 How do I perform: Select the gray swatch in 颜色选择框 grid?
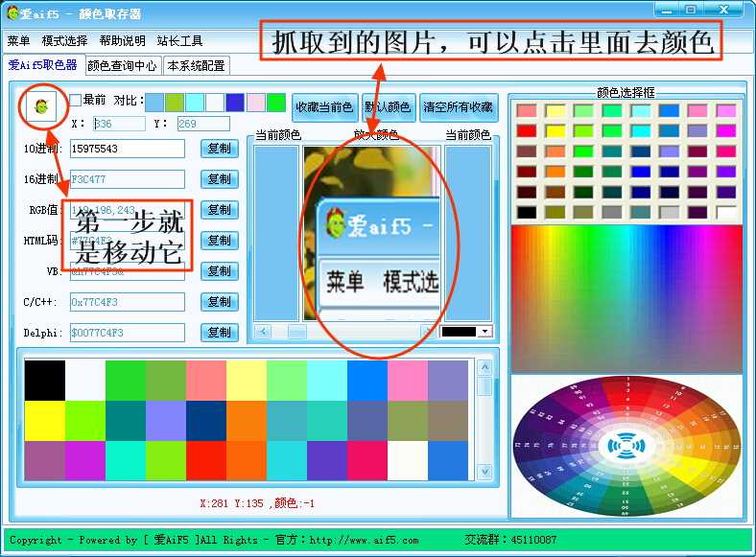[x=612, y=213]
